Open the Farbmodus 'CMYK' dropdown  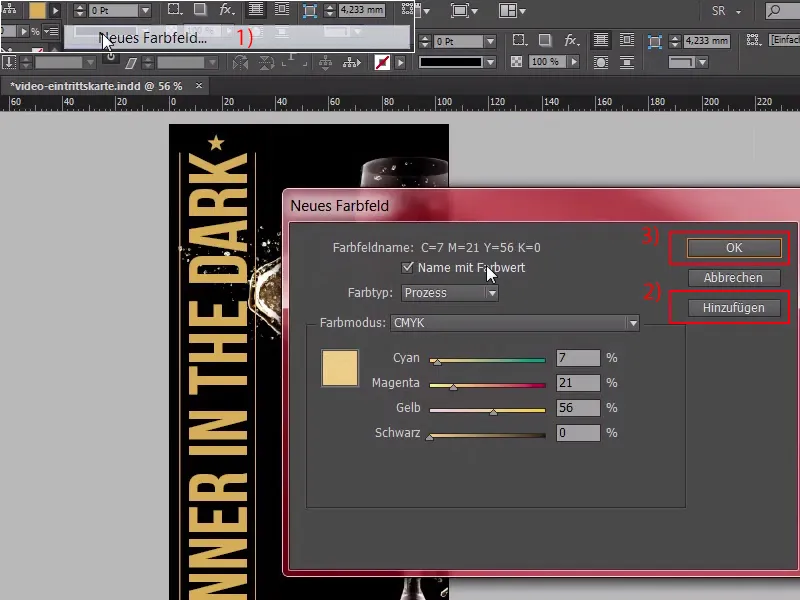(515, 323)
